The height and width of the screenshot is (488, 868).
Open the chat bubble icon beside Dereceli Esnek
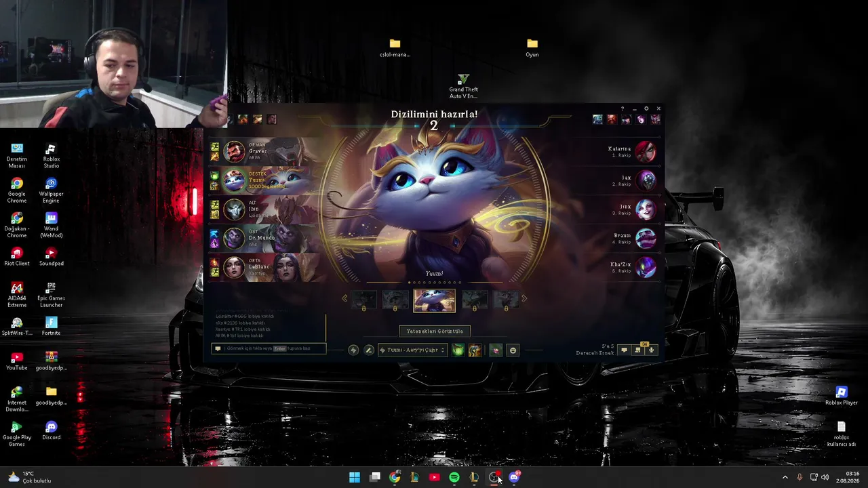coord(624,350)
